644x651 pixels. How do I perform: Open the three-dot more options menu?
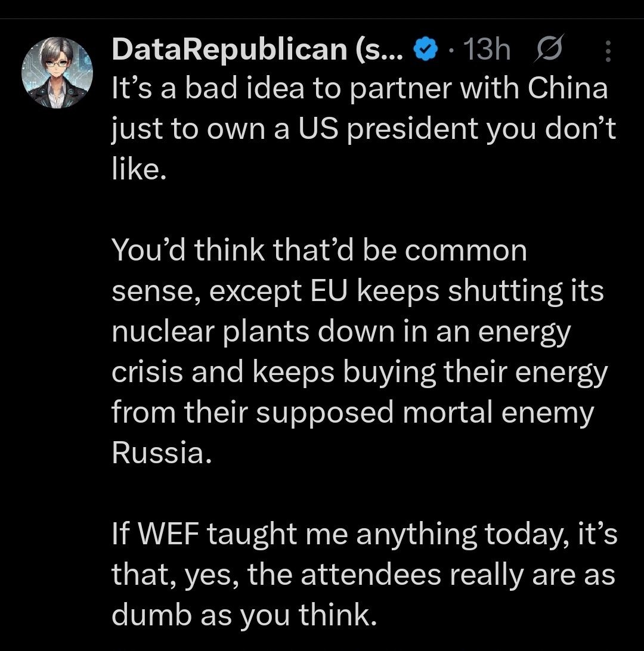[608, 52]
